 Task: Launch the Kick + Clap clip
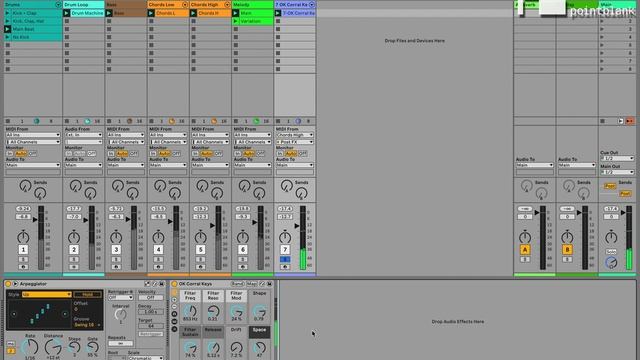tap(7, 13)
